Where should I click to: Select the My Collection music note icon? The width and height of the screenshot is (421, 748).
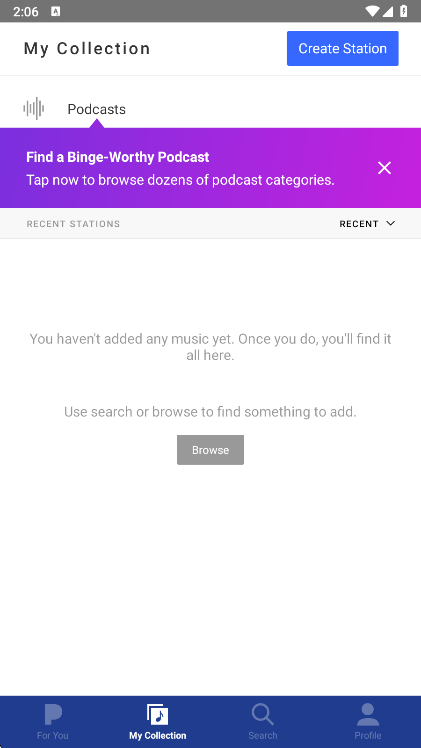157,715
